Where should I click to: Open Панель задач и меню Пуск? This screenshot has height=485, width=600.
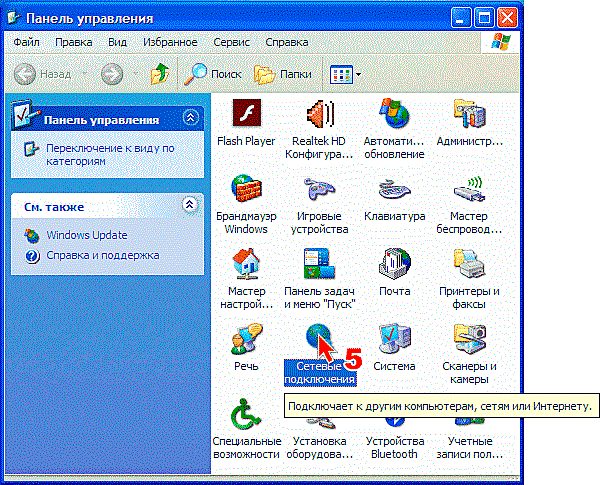pos(319,263)
